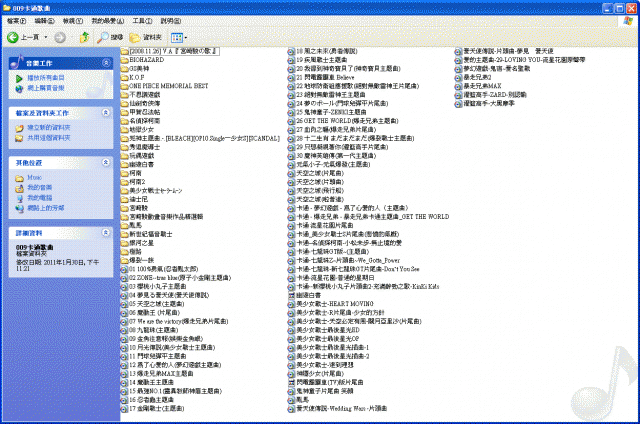Select ONE PIECE MEMORIAL BEST folder icon
The height and width of the screenshot is (424, 640).
click(124, 86)
